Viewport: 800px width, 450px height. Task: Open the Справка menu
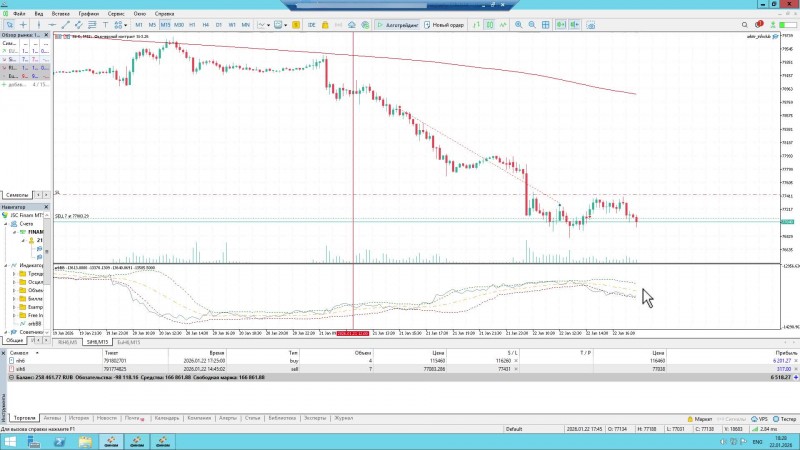[164, 14]
